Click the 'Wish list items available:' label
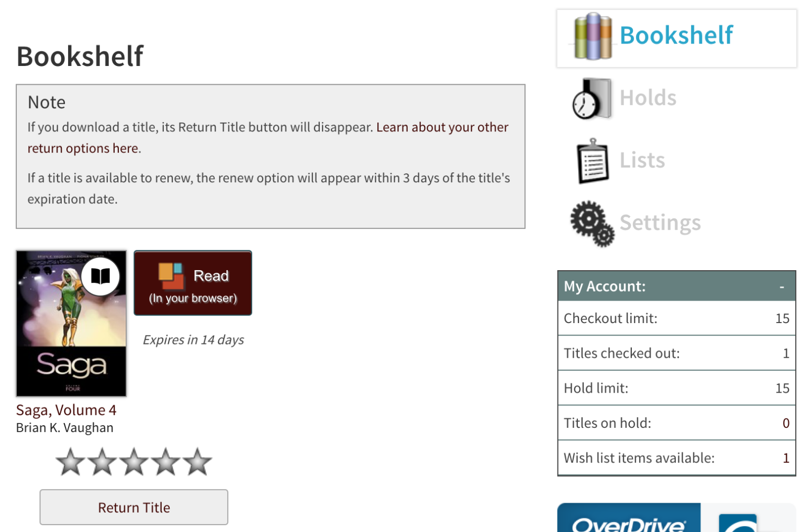This screenshot has height=532, width=803. click(639, 458)
